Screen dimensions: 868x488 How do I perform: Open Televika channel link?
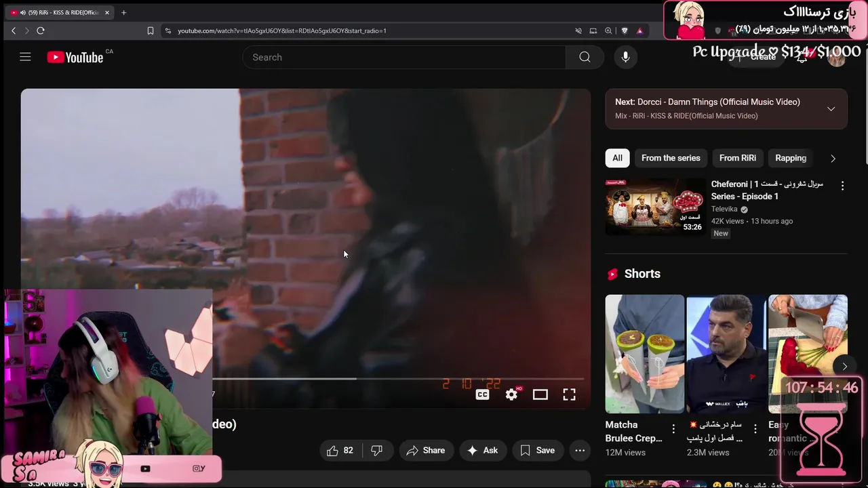724,209
